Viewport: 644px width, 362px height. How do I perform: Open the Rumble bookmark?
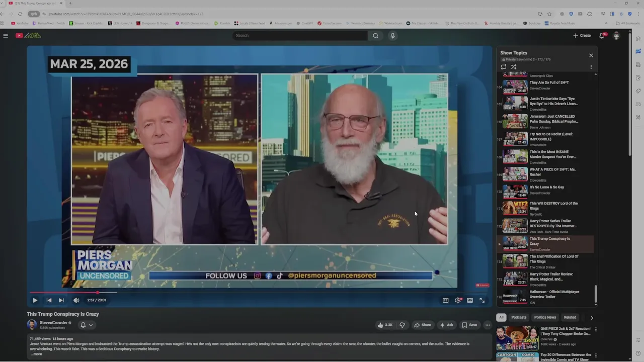pos(222,23)
